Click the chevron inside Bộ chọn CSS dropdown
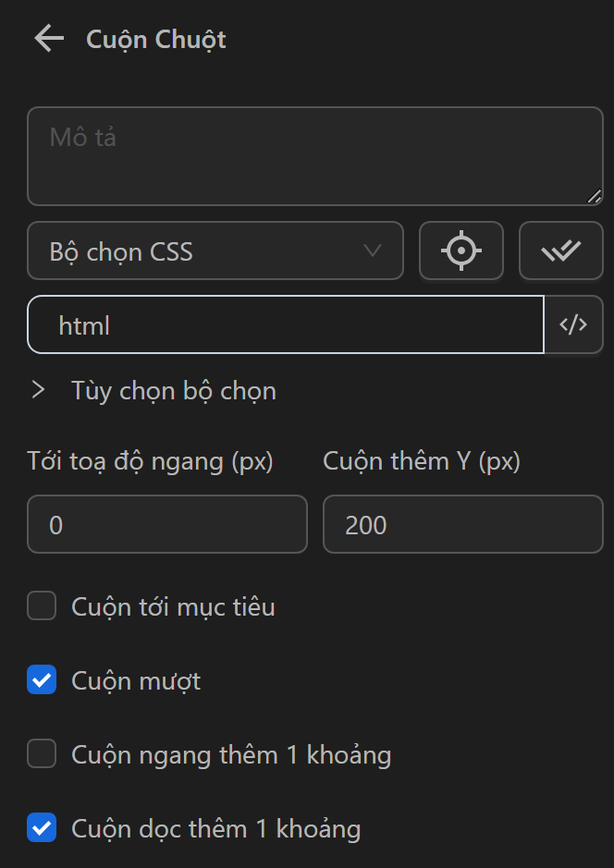 point(373,251)
